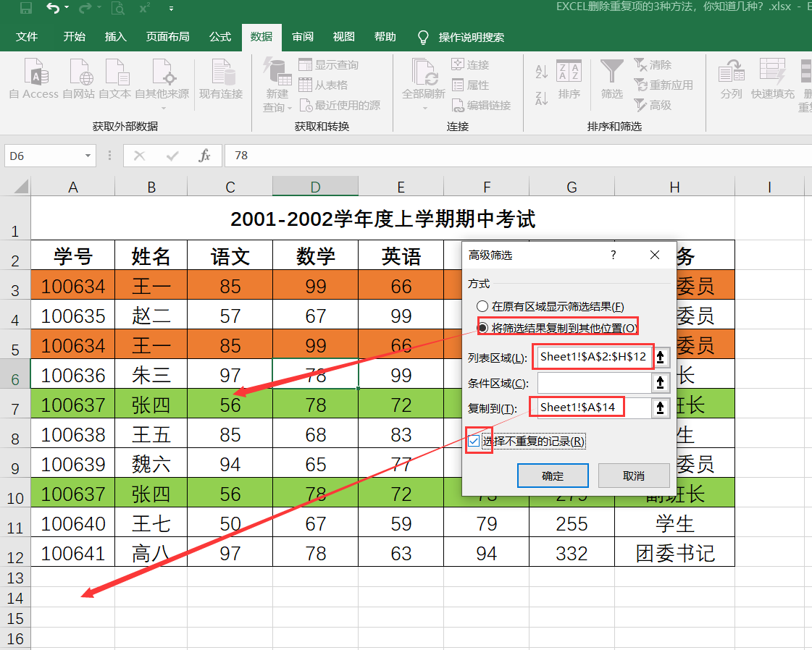Click the Save icon in quick access toolbar
The height and width of the screenshot is (650, 812).
click(x=25, y=8)
